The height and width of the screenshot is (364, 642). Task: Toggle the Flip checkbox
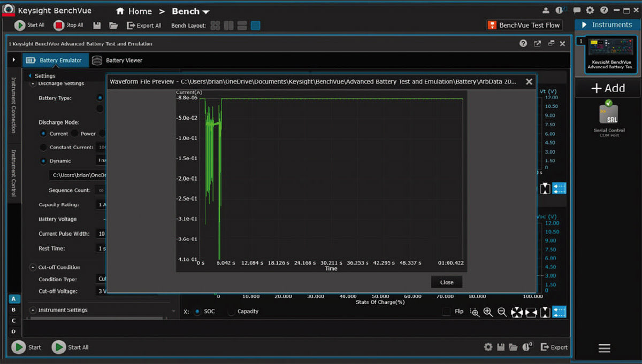[x=447, y=312]
